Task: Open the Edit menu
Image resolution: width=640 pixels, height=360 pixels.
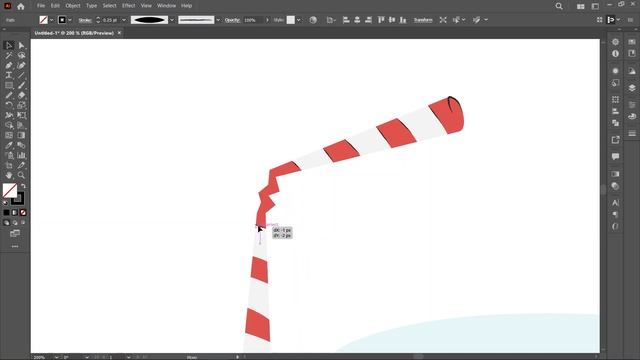Action: coord(55,6)
